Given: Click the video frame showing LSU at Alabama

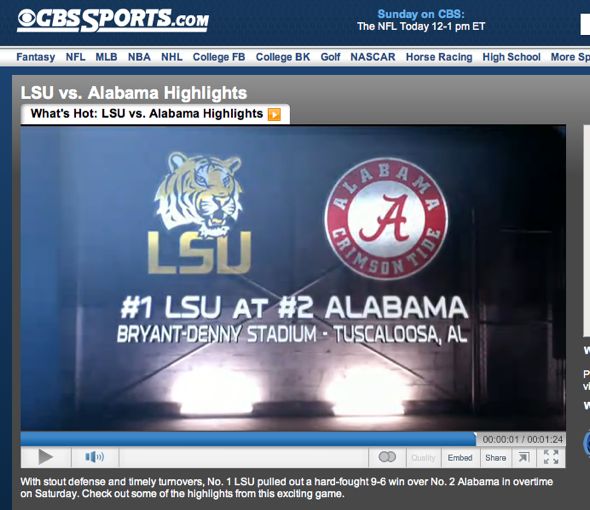Looking at the screenshot, I should point(293,278).
